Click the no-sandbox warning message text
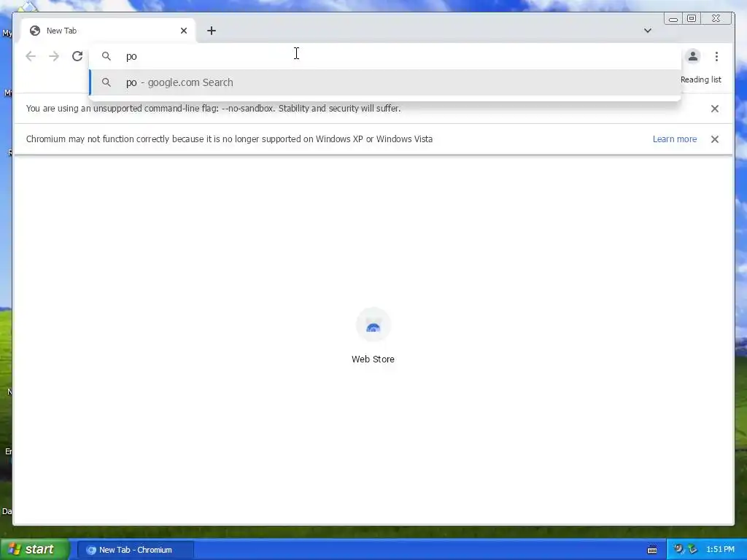 (214, 109)
